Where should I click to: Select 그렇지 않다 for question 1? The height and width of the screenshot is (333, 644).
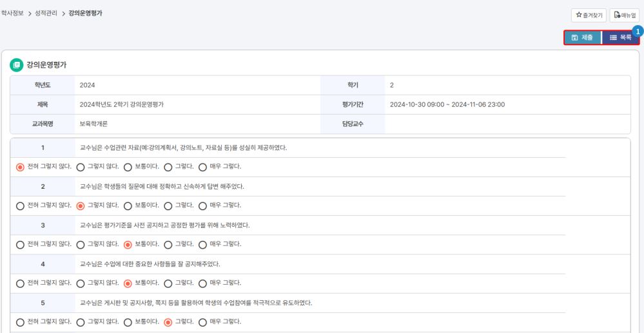(81, 167)
